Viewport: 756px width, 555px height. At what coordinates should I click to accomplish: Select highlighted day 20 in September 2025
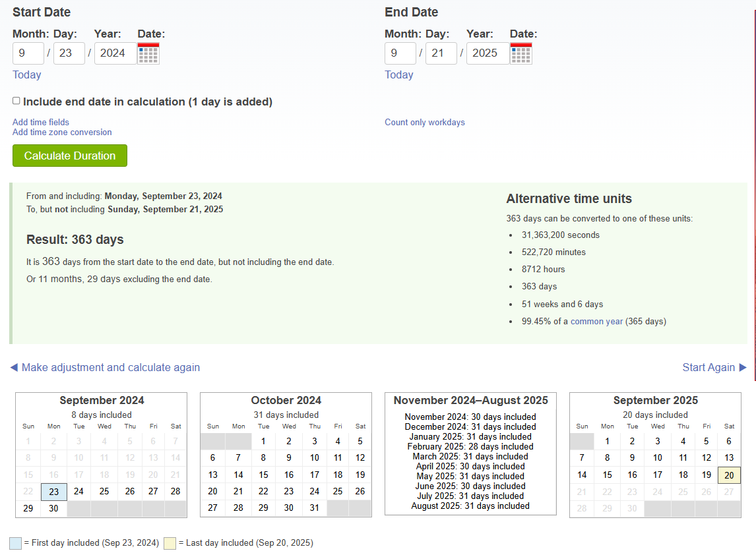(729, 475)
